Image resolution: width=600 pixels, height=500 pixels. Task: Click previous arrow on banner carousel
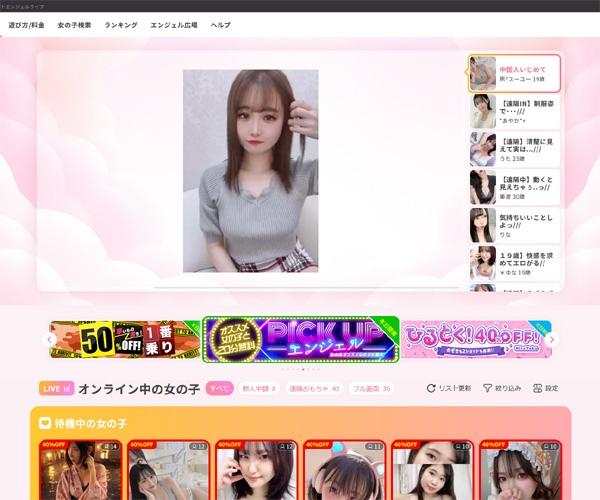tap(49, 339)
